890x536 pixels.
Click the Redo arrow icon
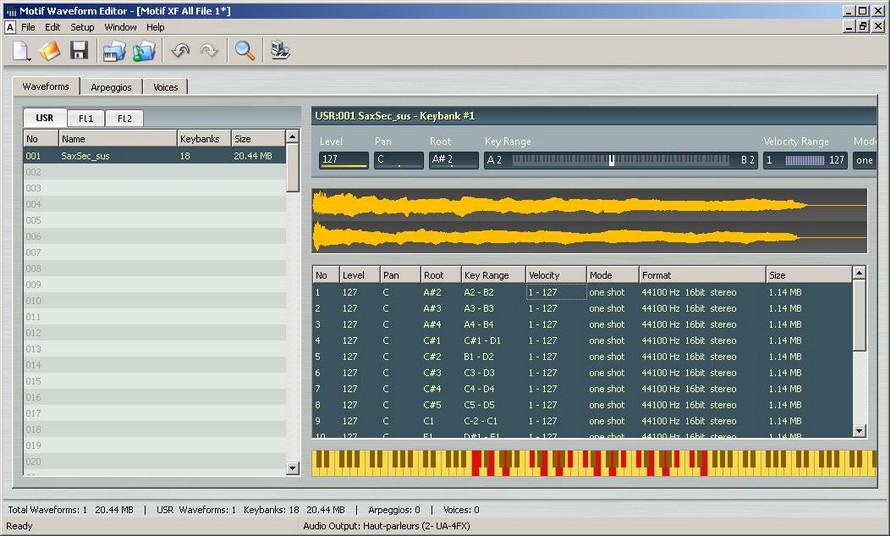[209, 51]
